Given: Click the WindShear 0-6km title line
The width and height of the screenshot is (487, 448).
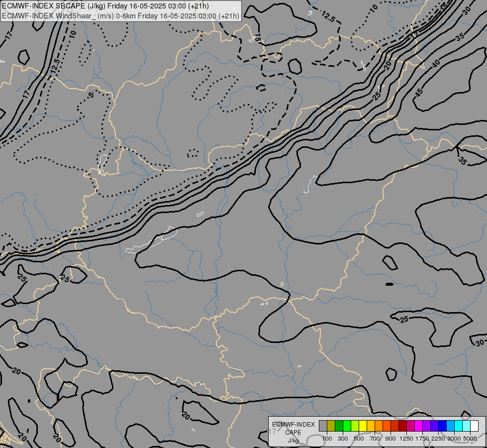Looking at the screenshot, I should point(120,16).
